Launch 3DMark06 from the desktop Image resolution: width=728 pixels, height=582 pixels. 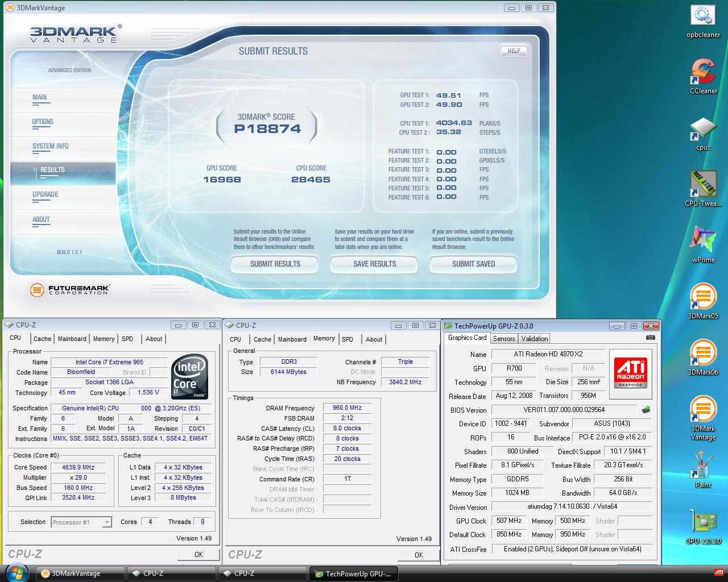[x=703, y=357]
